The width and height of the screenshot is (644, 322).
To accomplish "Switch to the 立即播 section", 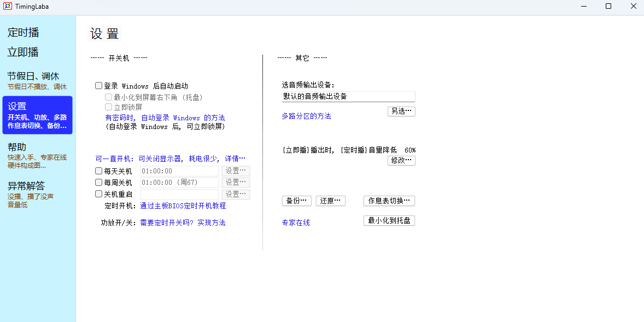I will tap(23, 52).
